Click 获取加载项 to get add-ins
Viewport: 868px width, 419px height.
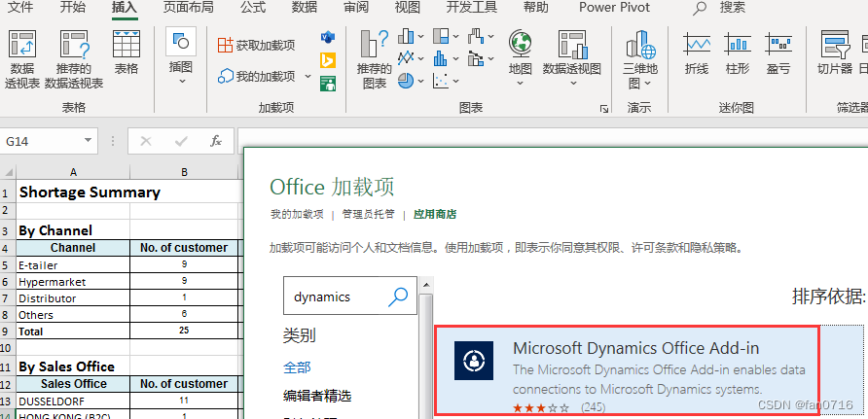(x=256, y=46)
